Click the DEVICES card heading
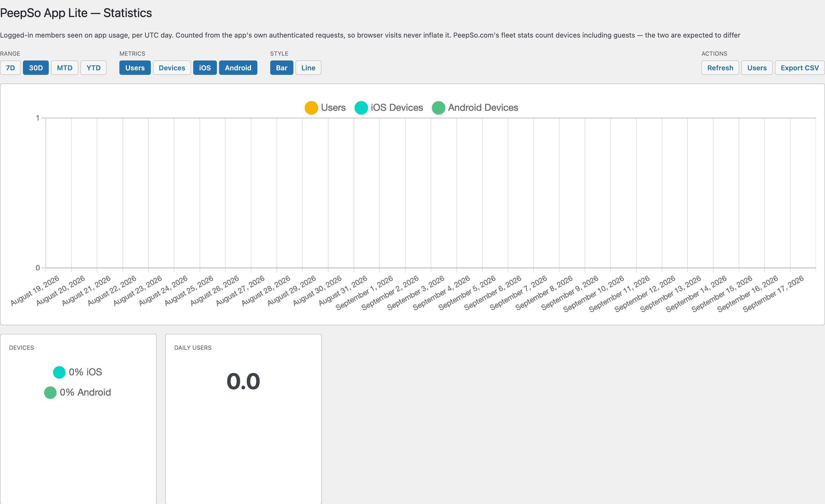This screenshot has height=504, width=825. point(21,348)
